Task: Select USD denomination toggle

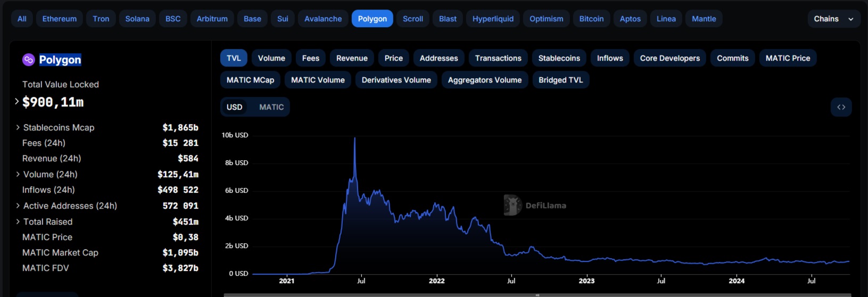Action: click(x=234, y=107)
